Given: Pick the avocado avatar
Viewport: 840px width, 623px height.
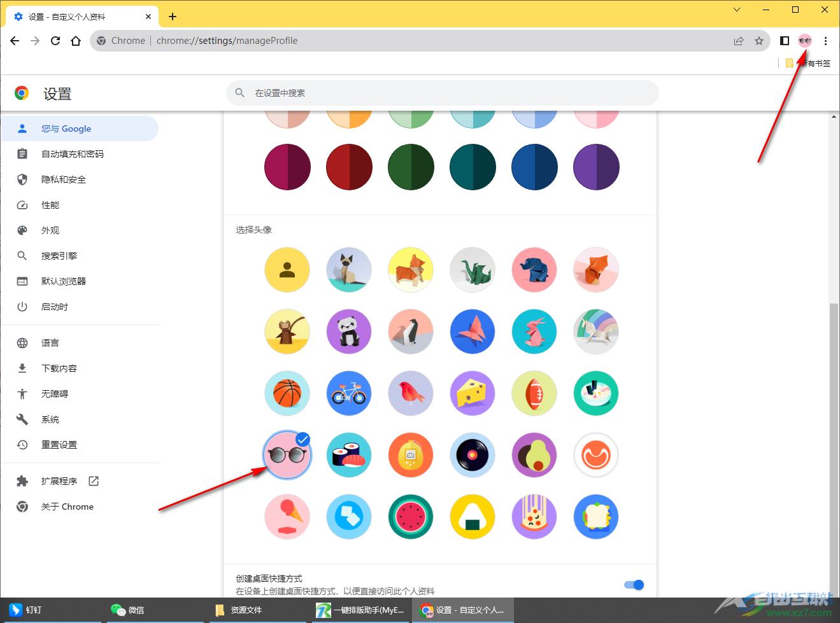Looking at the screenshot, I should click(534, 455).
